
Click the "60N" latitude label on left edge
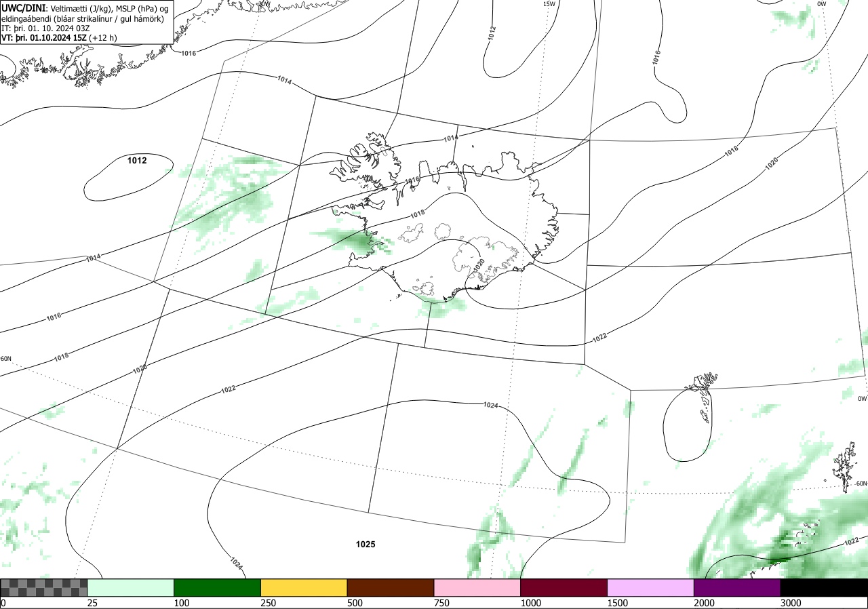[x=6, y=359]
